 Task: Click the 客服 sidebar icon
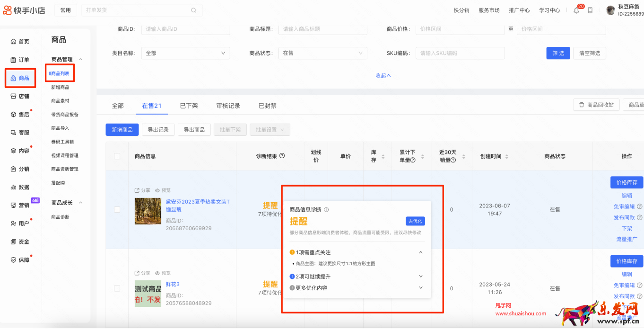[x=20, y=133]
